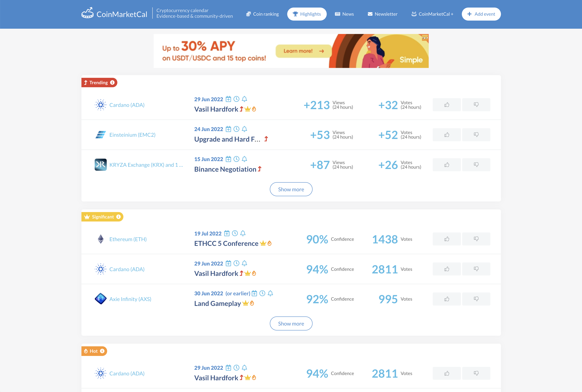Thumbs down Axie Infinity Land Gameplay

(476, 299)
